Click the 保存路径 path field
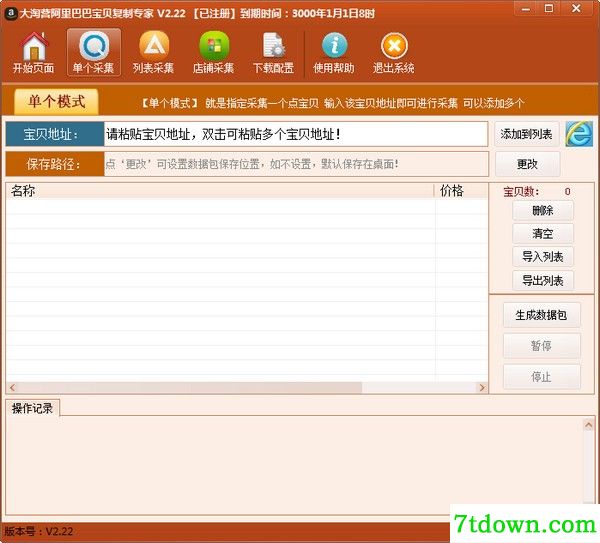This screenshot has width=600, height=543. [296, 164]
